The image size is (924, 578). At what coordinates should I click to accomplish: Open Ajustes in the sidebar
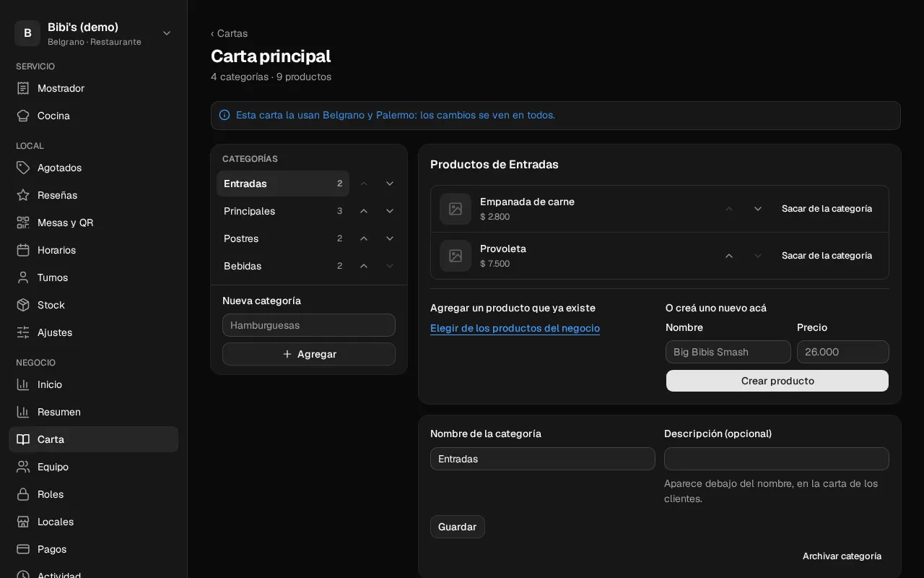94,332
